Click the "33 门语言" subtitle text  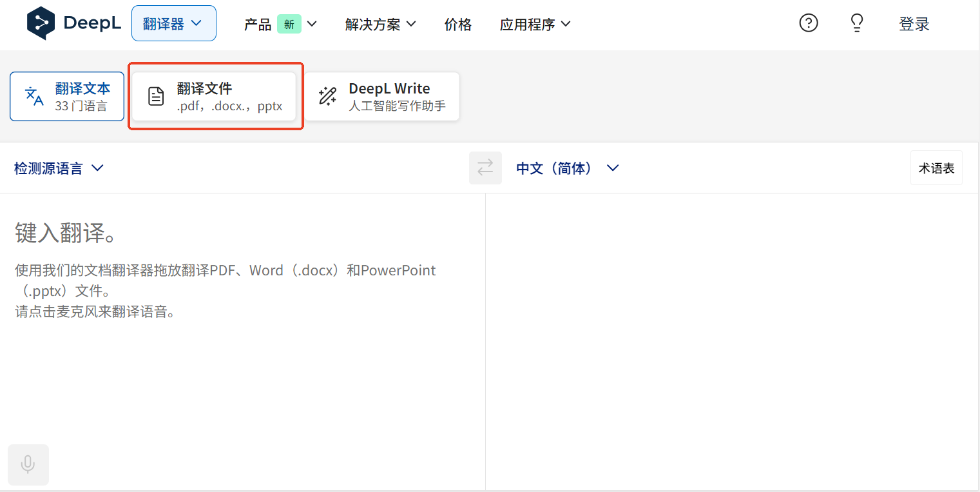(x=81, y=106)
